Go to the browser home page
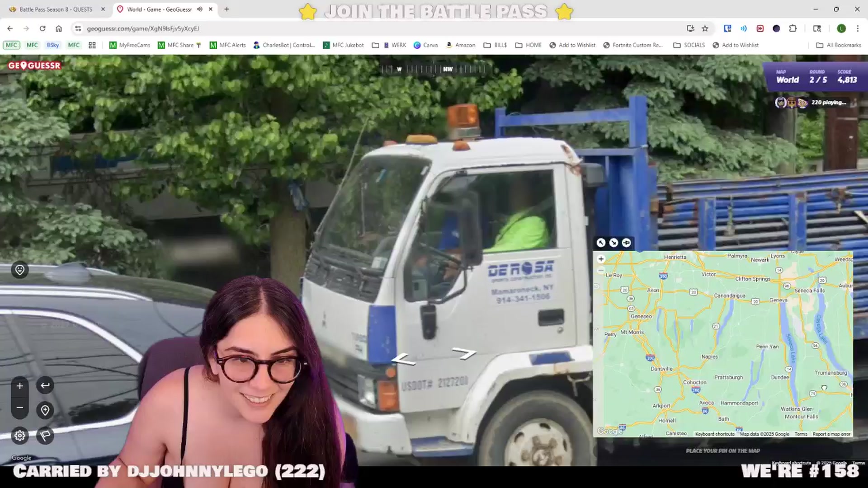The image size is (868, 488). point(59,28)
